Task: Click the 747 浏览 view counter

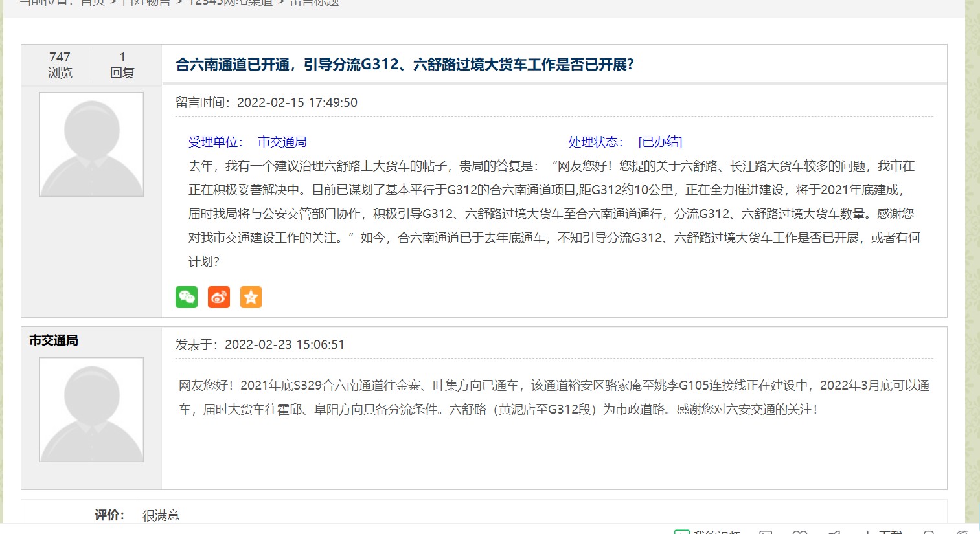Action: click(60, 65)
